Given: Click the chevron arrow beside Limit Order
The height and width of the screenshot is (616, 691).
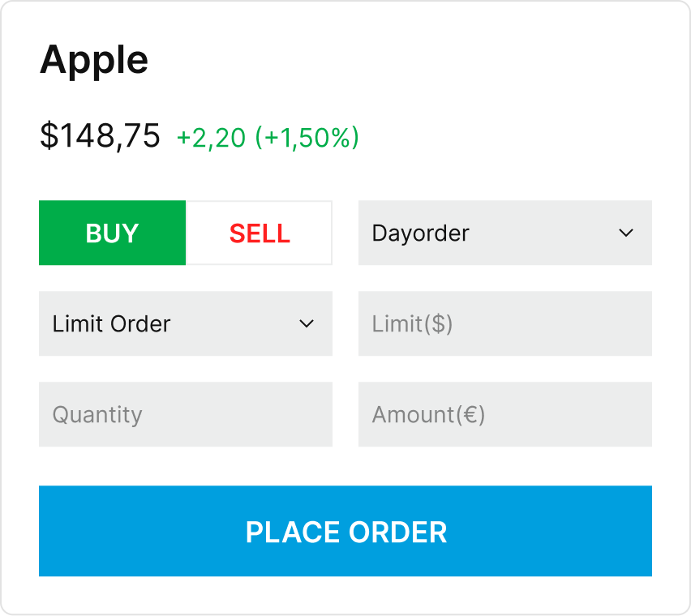Looking at the screenshot, I should click(x=307, y=324).
